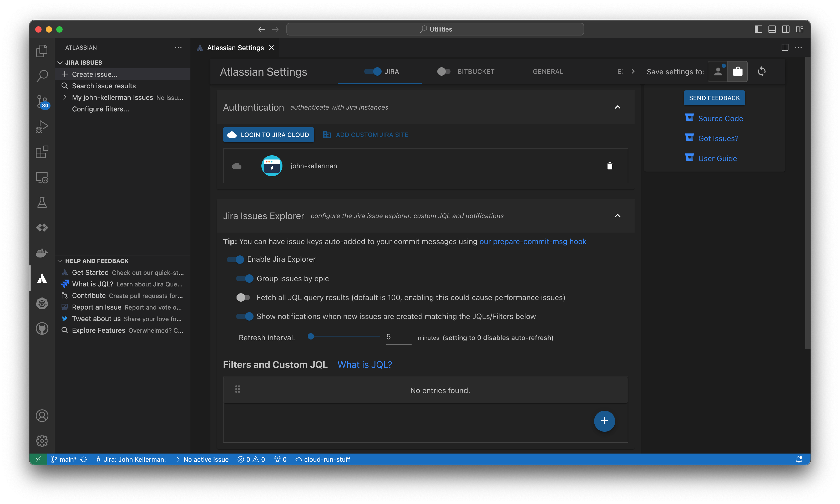This screenshot has height=504, width=840.
Task: Open the prepare-commit-msg hook link
Action: 533,241
